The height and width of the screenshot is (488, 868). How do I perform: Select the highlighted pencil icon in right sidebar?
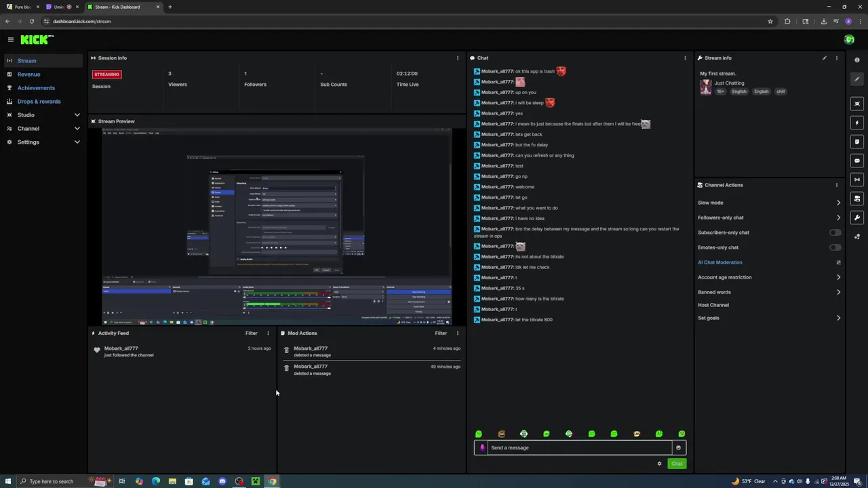click(857, 79)
